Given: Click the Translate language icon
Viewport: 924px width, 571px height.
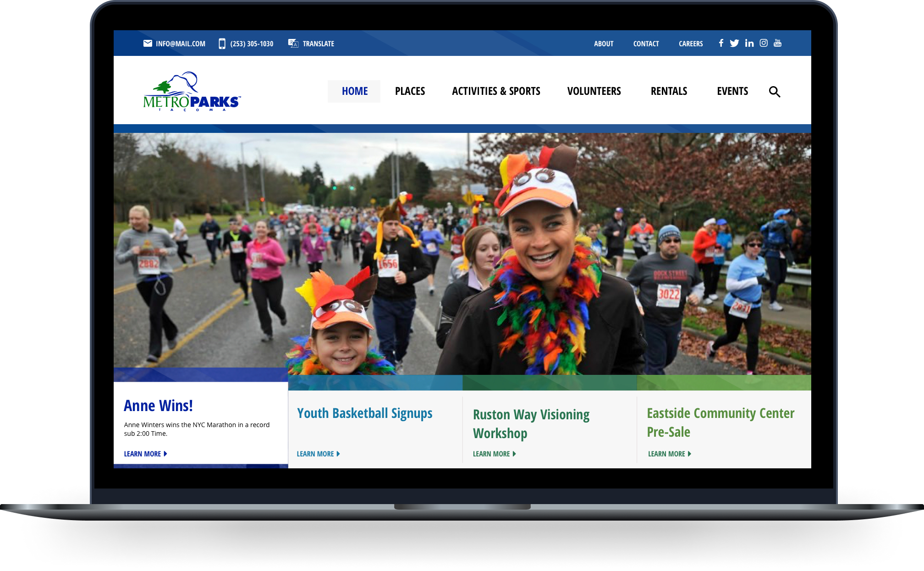Looking at the screenshot, I should pyautogui.click(x=293, y=44).
